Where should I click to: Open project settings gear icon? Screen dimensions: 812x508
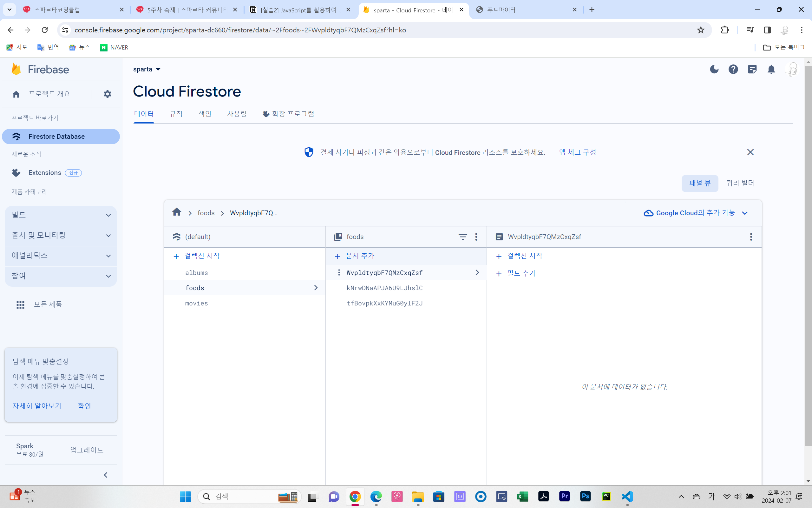tap(108, 94)
